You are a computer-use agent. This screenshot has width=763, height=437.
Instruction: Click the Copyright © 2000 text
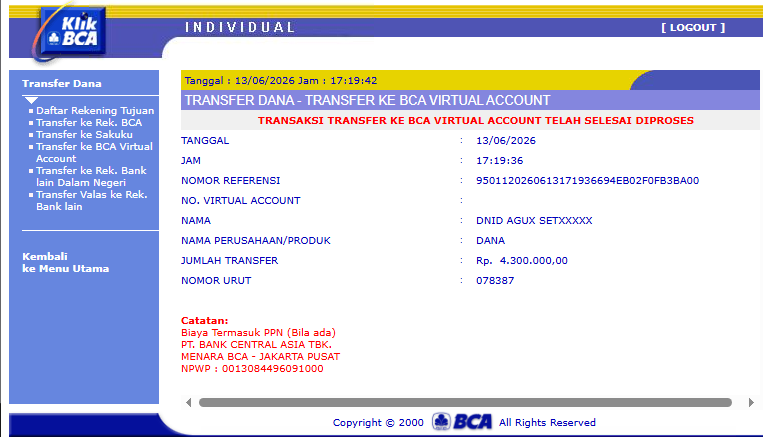[378, 422]
